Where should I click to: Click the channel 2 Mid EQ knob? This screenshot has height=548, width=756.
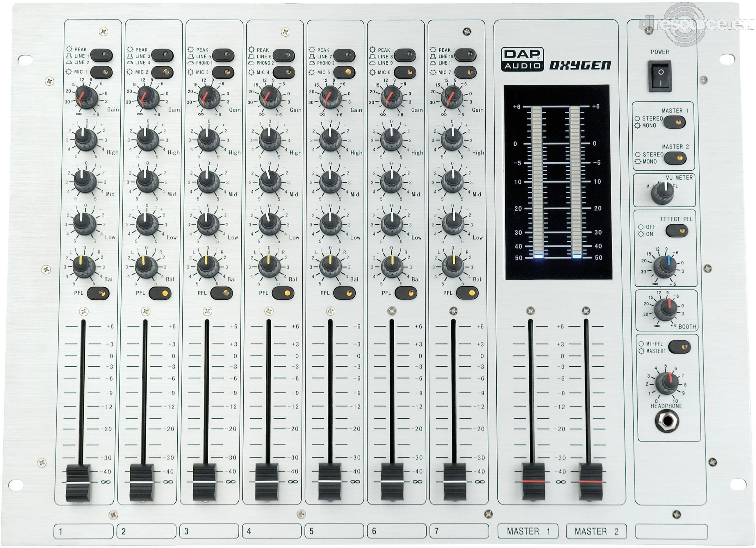147,181
